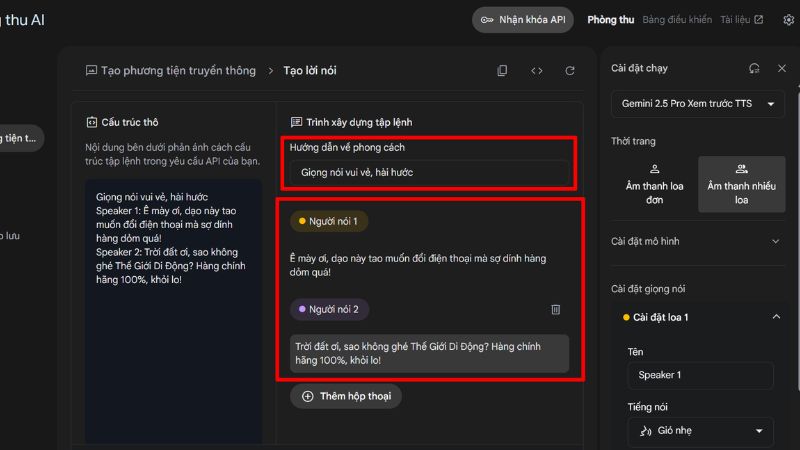
Task: Click the purple dot in Người nói 2
Action: click(x=302, y=309)
